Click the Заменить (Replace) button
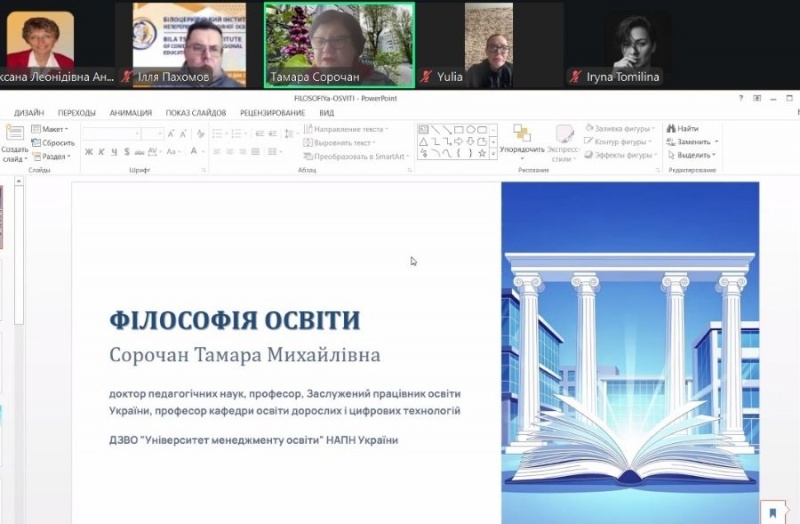The width and height of the screenshot is (800, 524). (x=693, y=142)
